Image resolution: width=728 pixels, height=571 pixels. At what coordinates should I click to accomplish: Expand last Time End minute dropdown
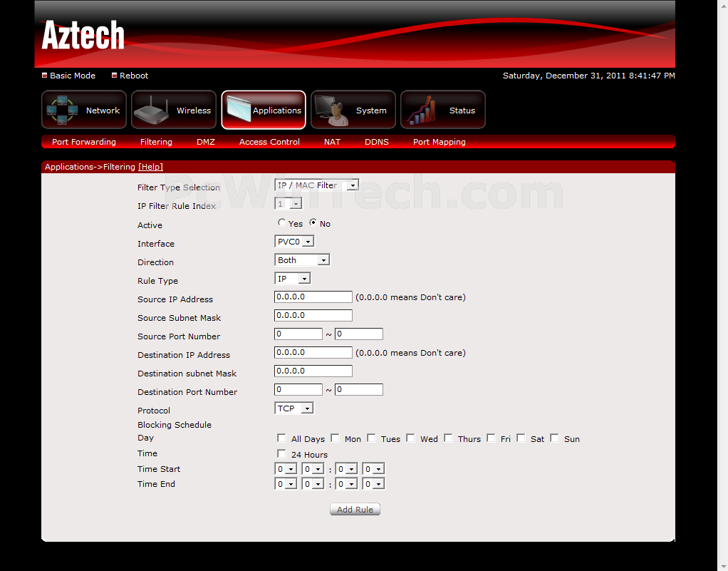(x=374, y=484)
